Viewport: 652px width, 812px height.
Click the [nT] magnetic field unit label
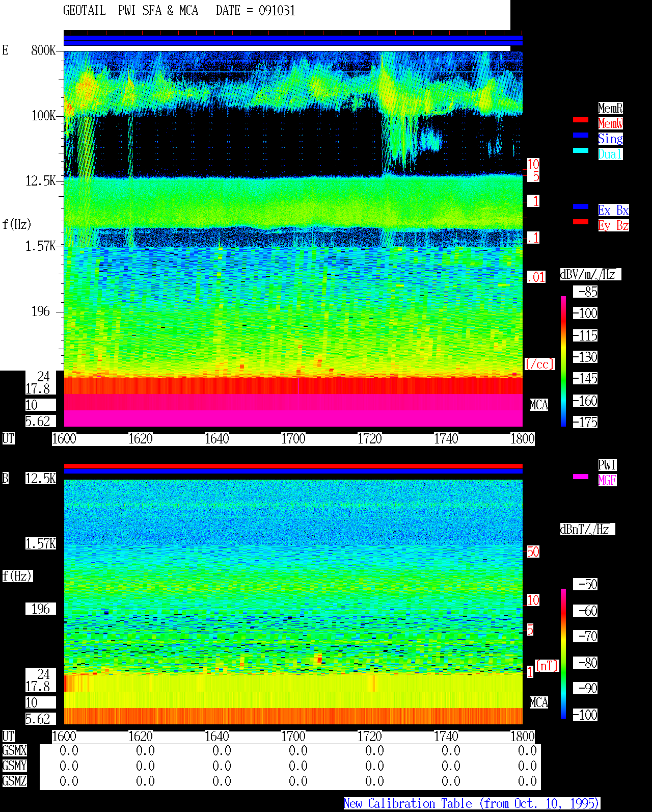click(547, 666)
